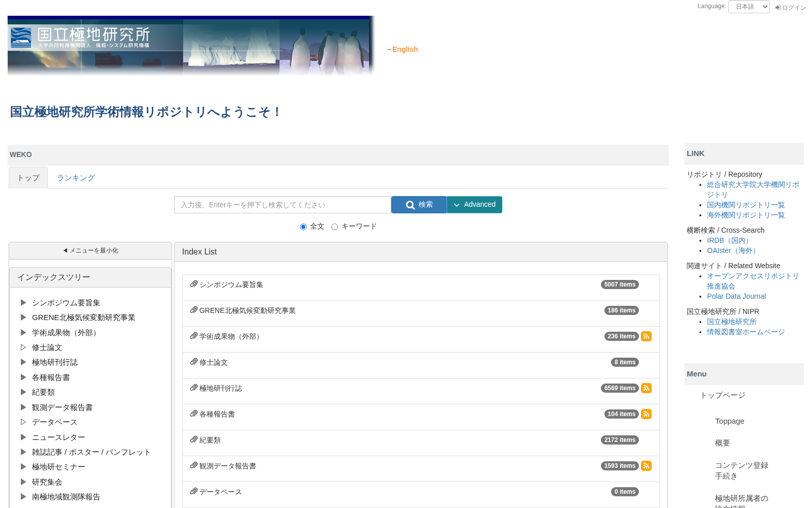Screen dimensions: 812x508
Task: Minimize menu with メニューを最小化 button
Action: [x=90, y=250]
